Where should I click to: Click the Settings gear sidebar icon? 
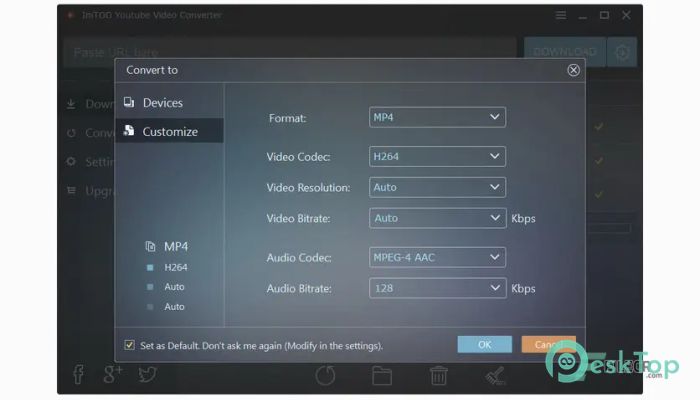click(71, 162)
